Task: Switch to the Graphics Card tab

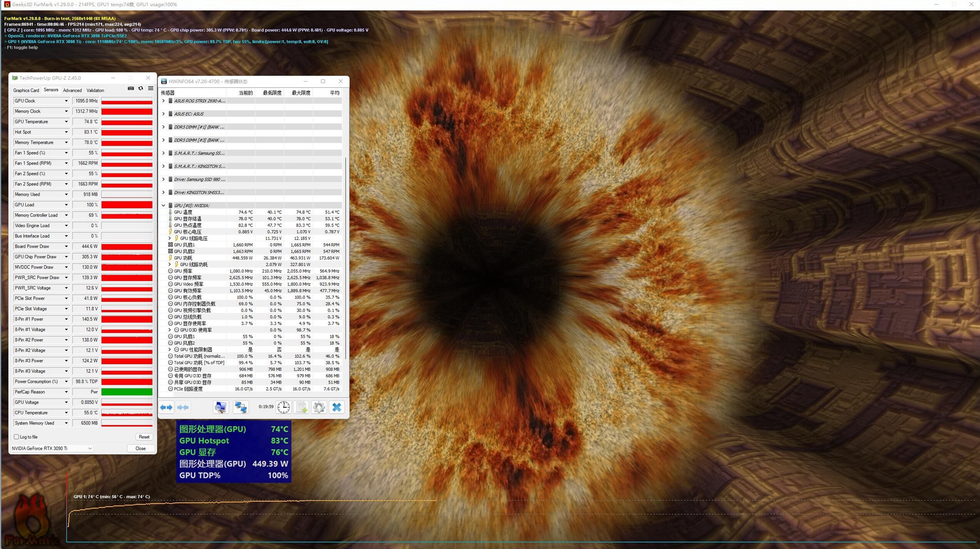Action: click(26, 90)
